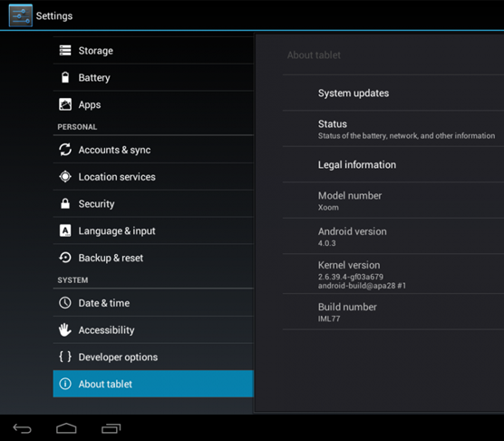Click the About tablet panel heading
Viewport: 504px width, 441px height.
pos(314,55)
